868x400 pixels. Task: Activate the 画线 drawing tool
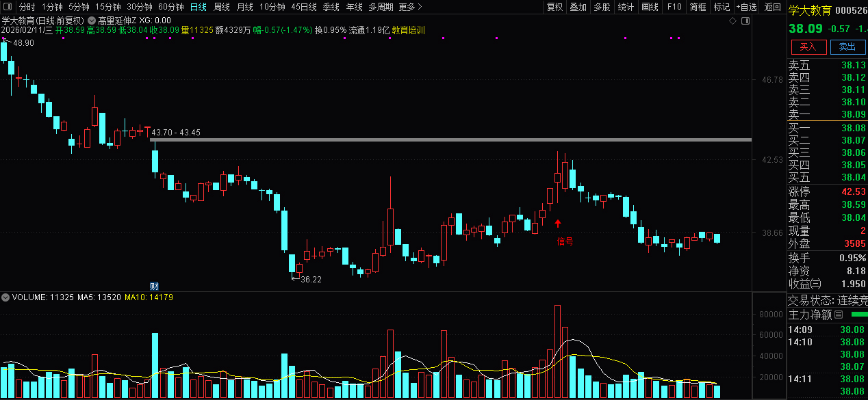point(650,7)
